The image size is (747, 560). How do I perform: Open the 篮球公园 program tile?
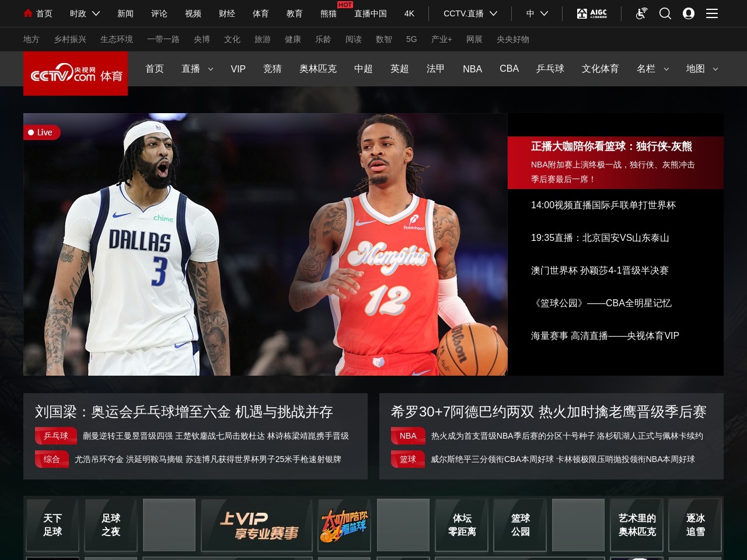pos(520,525)
